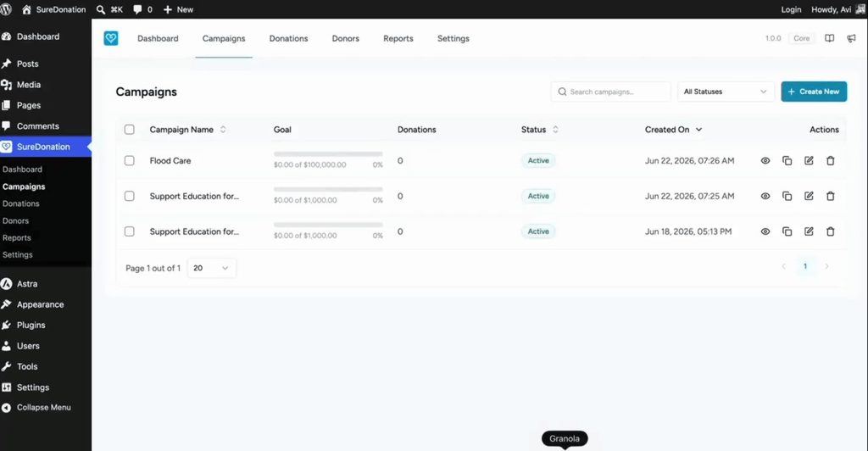Viewport: 868px width, 451px height.
Task: Switch to the Settings plugin tab
Action: (x=453, y=38)
